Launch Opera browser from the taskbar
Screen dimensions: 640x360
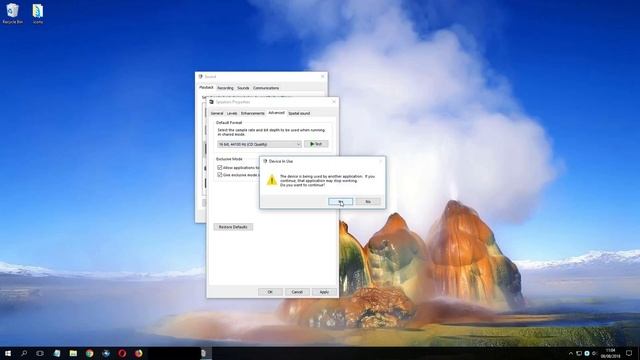(x=122, y=353)
